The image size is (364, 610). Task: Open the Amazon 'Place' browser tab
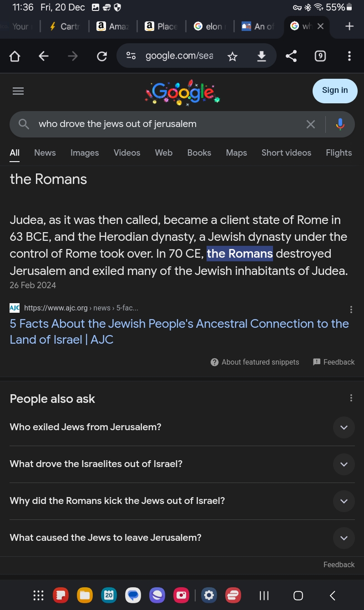click(x=161, y=26)
